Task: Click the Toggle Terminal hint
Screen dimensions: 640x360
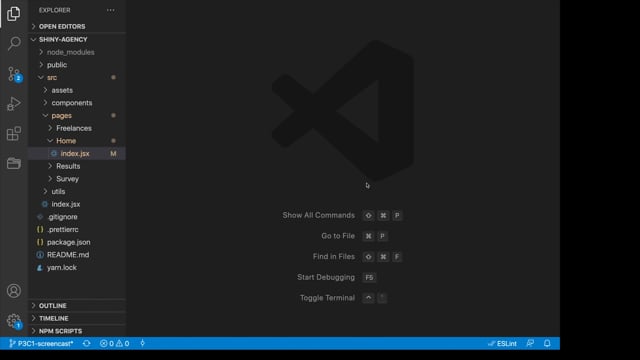Action: (327, 298)
